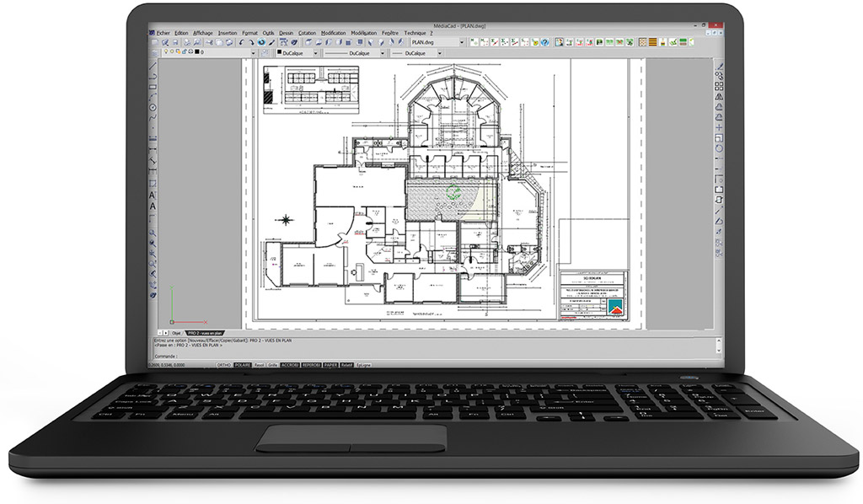
Task: Expand the DuCalque color dropdown
Action: [314, 52]
